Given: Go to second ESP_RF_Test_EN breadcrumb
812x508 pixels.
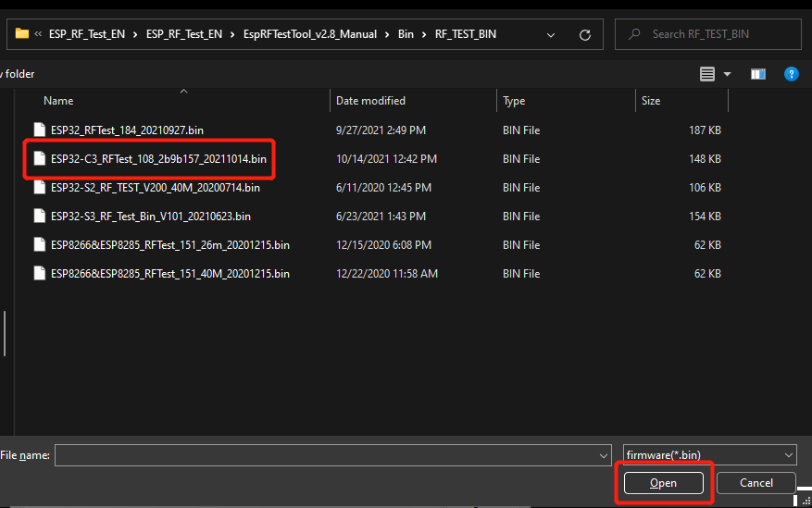Looking at the screenshot, I should pyautogui.click(x=184, y=34).
